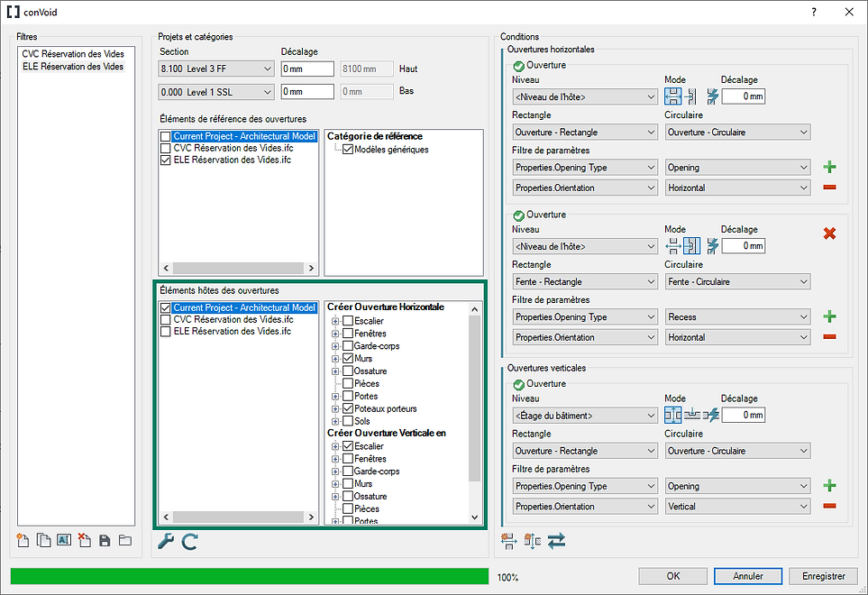The height and width of the screenshot is (595, 868).
Task: Click the Décalage 0 mm field under Ouvertures verticales
Action: [744, 415]
